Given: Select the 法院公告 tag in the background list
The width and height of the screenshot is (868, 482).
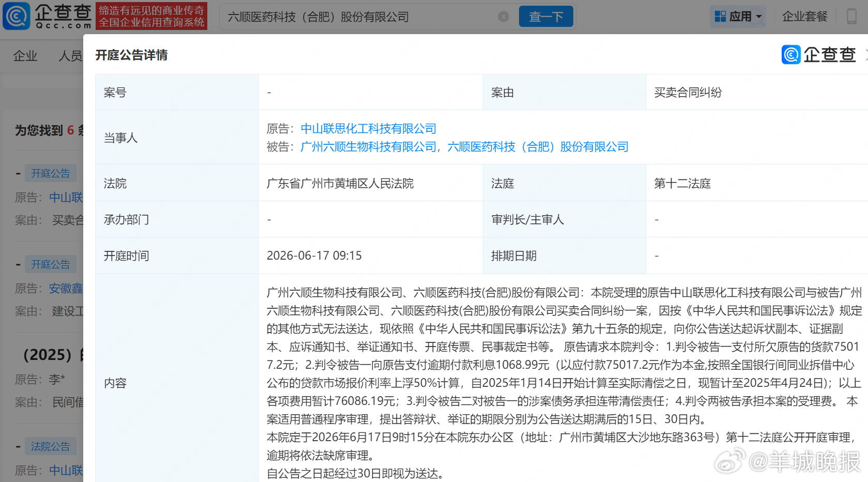Looking at the screenshot, I should pyautogui.click(x=50, y=446).
